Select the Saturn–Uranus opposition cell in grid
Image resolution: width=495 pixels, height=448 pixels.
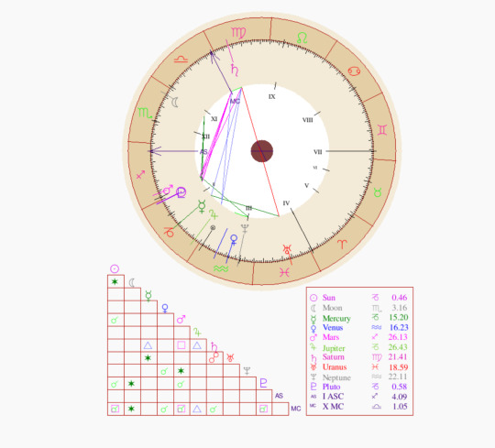[214, 358]
